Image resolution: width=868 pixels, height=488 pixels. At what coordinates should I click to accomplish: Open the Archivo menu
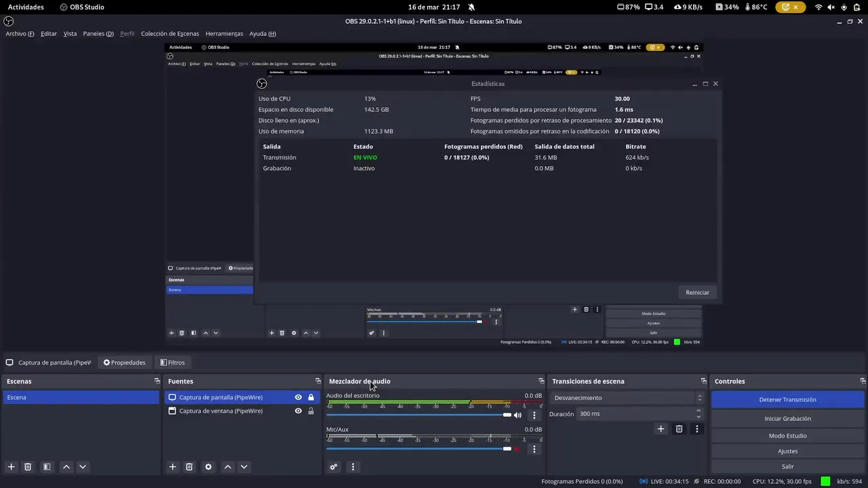click(x=20, y=33)
